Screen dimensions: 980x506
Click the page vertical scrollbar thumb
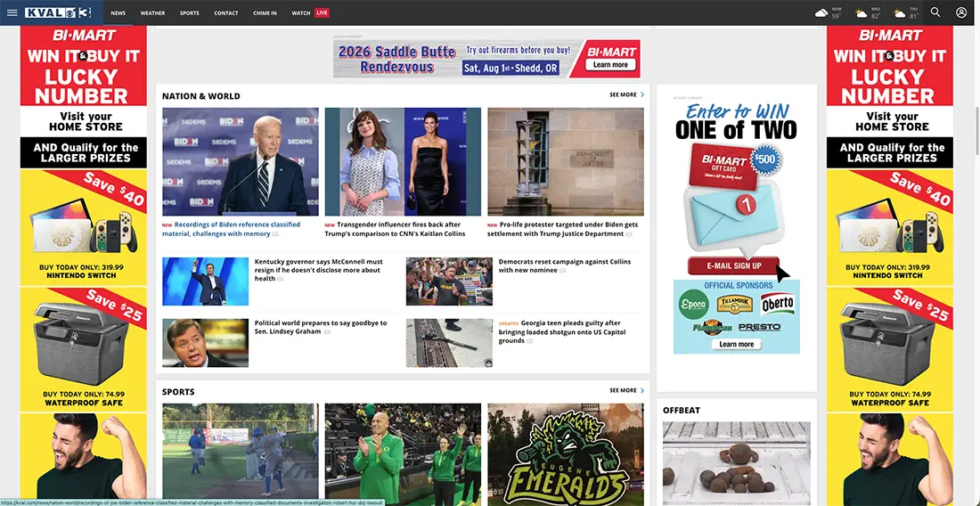click(976, 131)
